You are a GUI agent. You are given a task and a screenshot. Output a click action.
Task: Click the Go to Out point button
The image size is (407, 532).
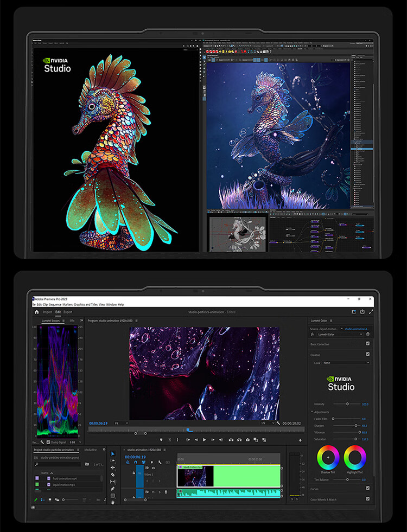[x=221, y=440]
